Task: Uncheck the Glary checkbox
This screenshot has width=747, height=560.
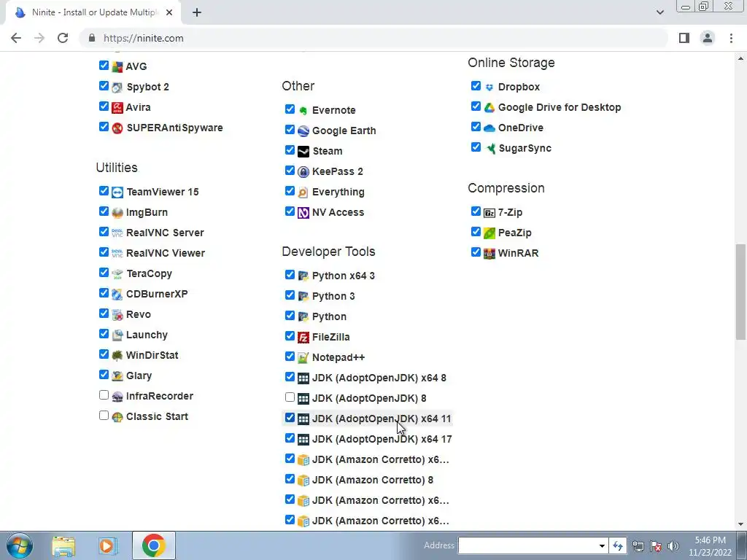Action: [104, 375]
